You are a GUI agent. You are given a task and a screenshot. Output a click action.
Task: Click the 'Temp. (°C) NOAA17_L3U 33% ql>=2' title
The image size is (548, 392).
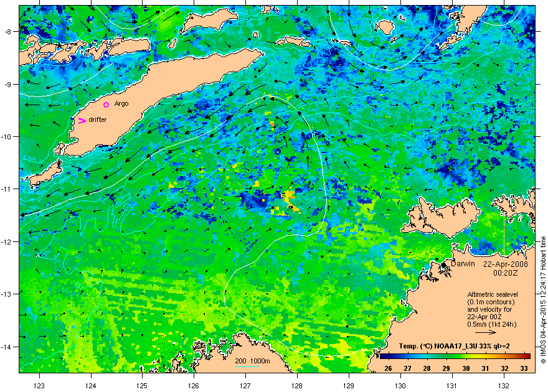pyautogui.click(x=454, y=347)
